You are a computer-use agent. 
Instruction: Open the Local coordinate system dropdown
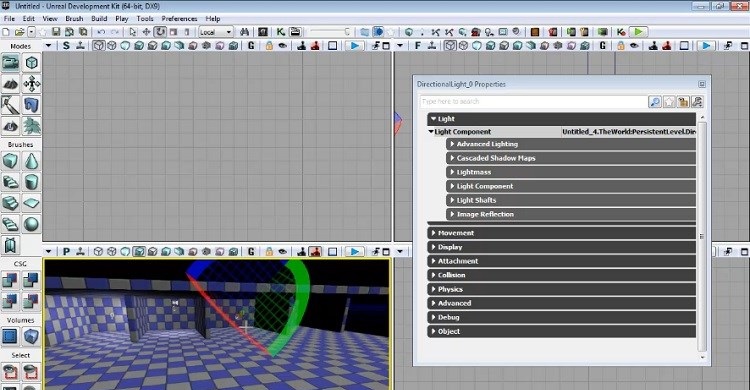216,32
